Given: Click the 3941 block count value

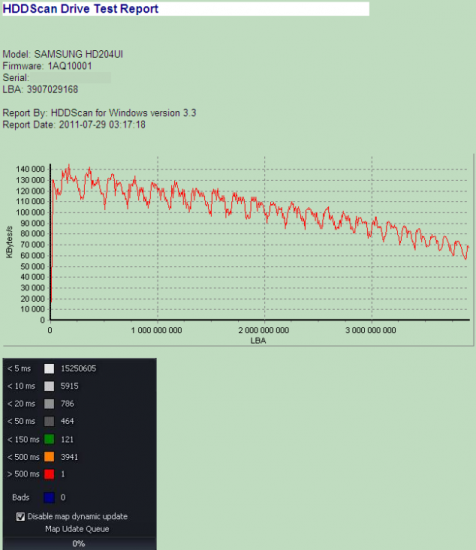Looking at the screenshot, I should click(x=69, y=457).
